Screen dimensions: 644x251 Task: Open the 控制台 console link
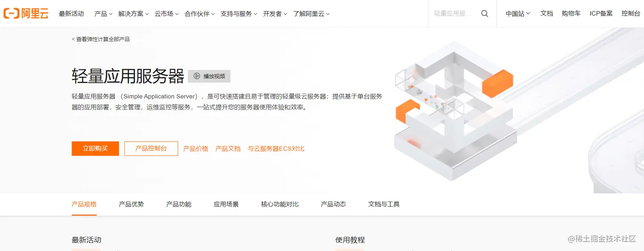631,14
